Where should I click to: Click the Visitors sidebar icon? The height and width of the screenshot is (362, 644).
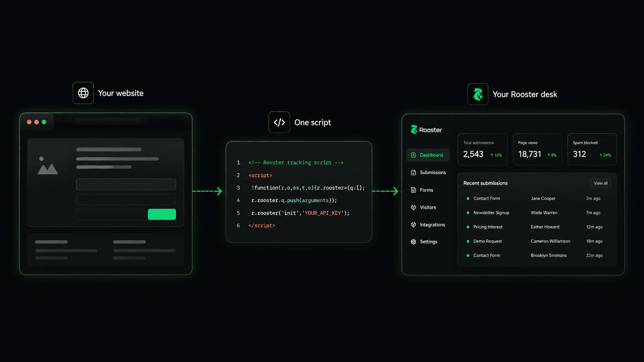(413, 207)
